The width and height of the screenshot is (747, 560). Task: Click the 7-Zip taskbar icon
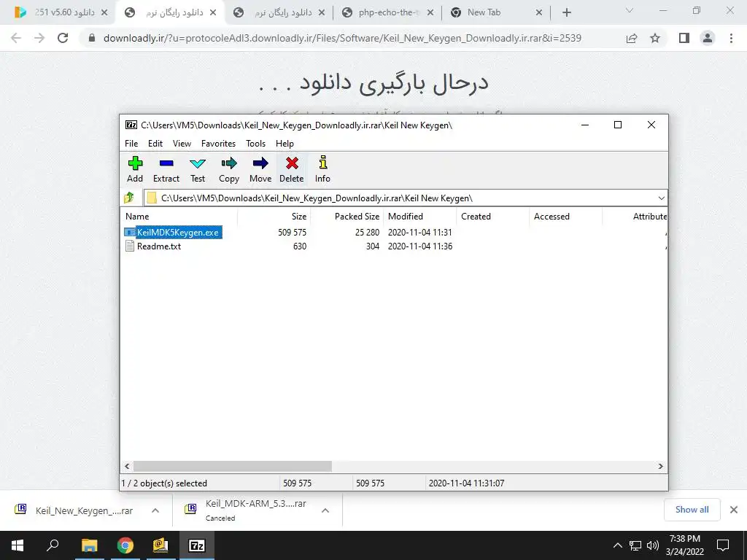(197, 545)
